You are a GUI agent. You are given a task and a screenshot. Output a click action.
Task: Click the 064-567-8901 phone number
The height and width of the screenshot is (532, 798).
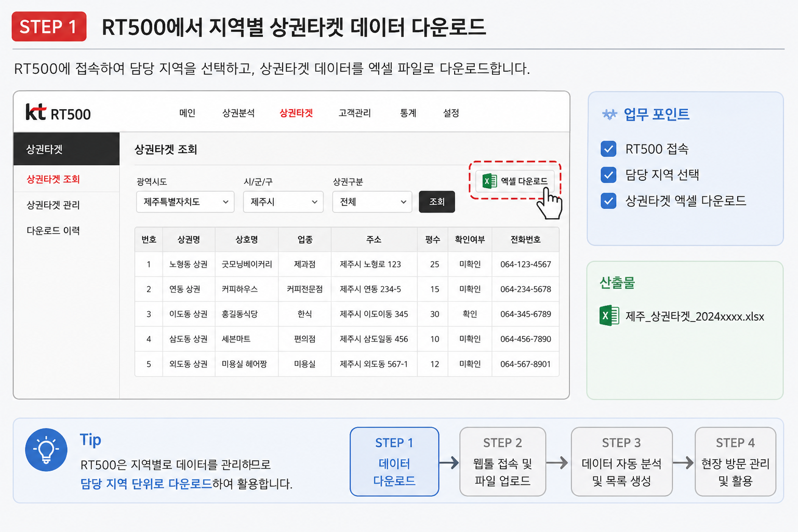tap(526, 364)
